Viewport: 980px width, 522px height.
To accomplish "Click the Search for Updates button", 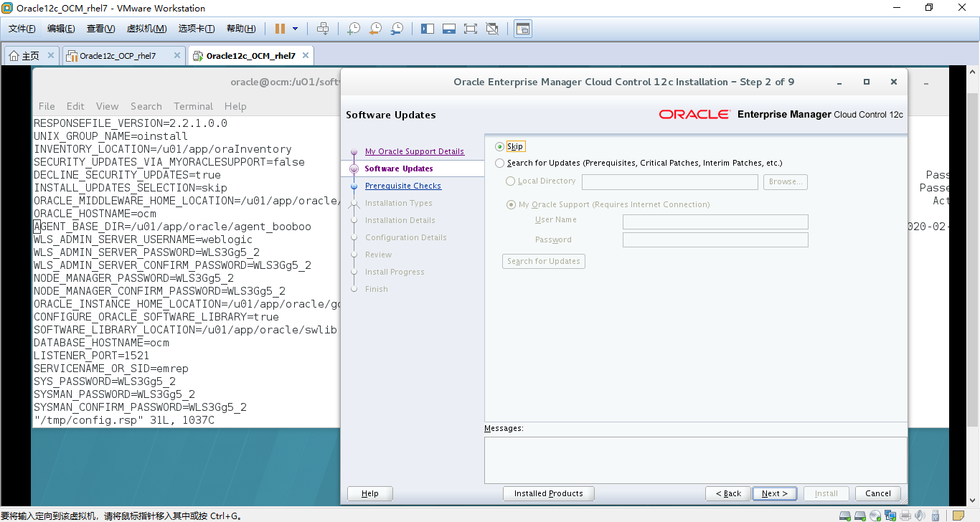I will pos(544,262).
